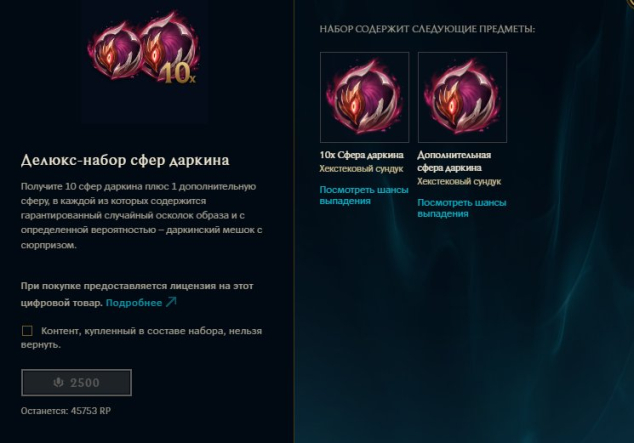Viewport: 634px width, 443px height.
Task: Click the '10x Сфера даркина' item name
Action: pos(361,155)
